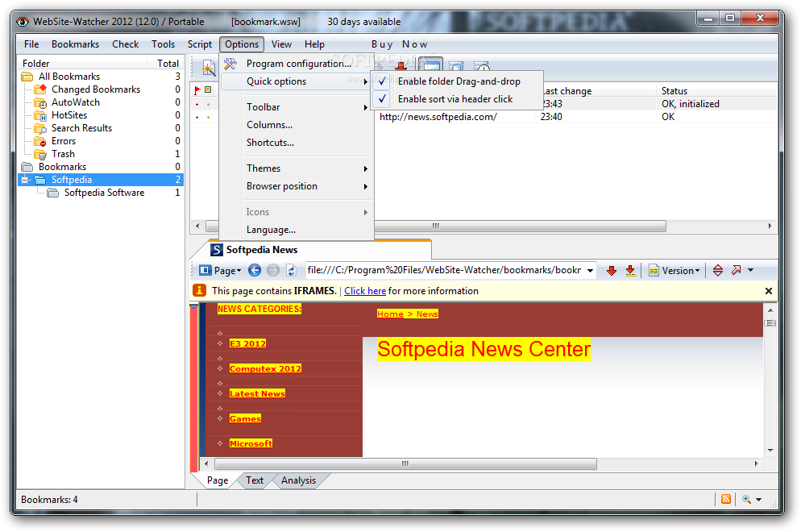801x532 pixels.
Task: Click the yellow note column header
Action: 208,90
